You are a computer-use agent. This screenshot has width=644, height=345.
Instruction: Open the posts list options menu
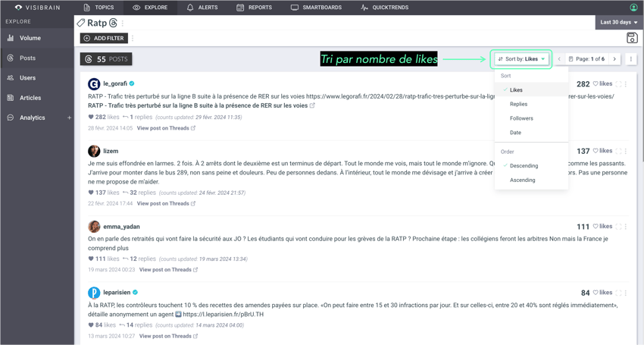click(x=631, y=59)
